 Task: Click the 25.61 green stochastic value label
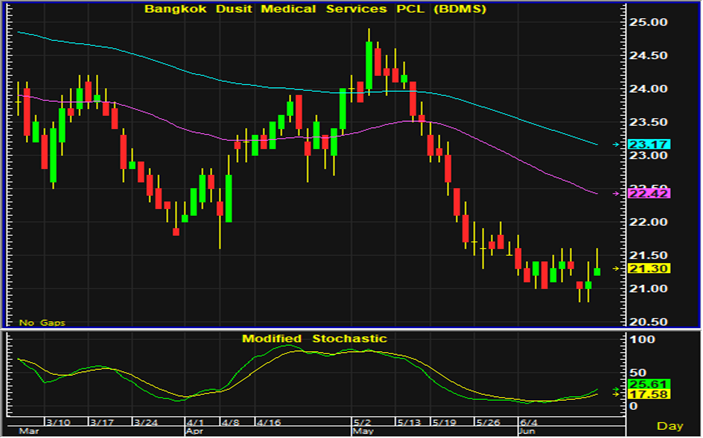(649, 384)
